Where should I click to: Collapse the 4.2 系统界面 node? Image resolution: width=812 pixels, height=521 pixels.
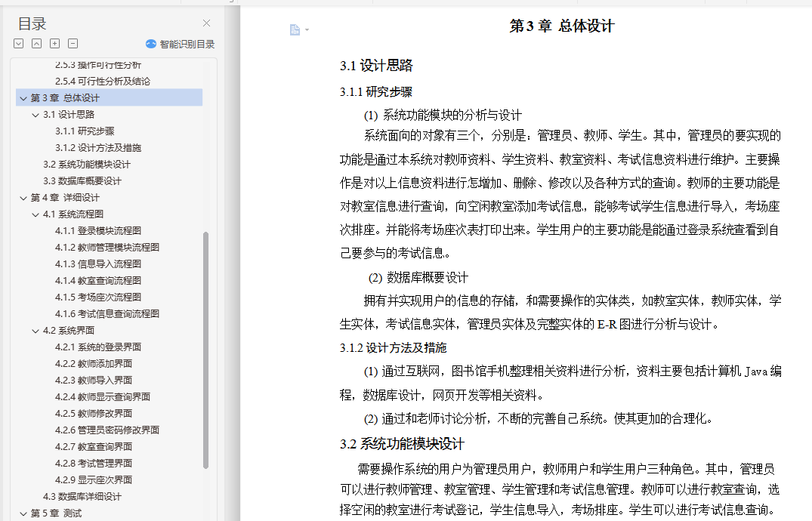tap(36, 331)
